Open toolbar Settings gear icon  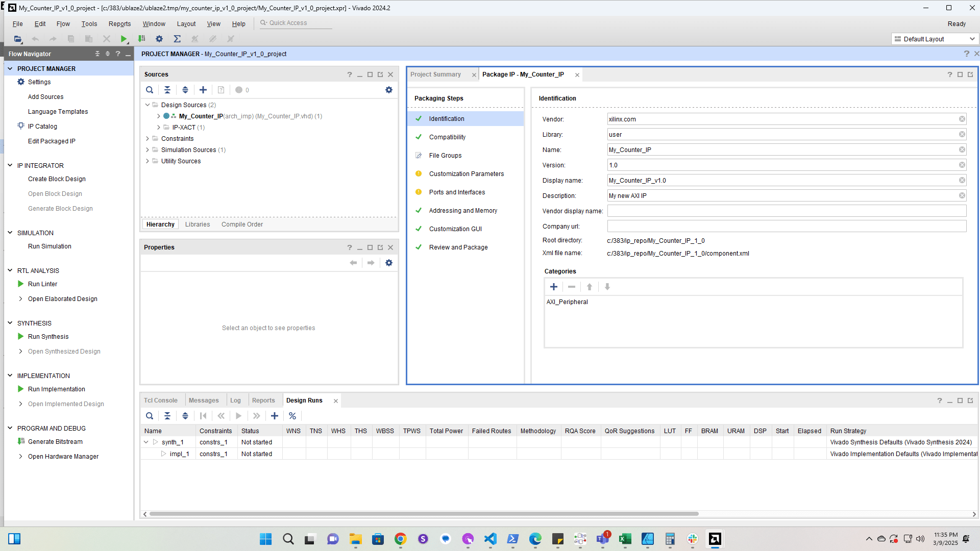[x=159, y=39]
